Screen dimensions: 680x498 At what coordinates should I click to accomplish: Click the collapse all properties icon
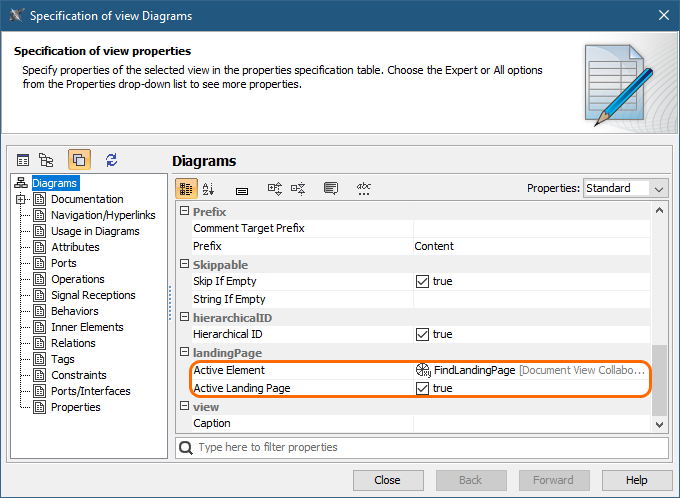click(x=298, y=188)
